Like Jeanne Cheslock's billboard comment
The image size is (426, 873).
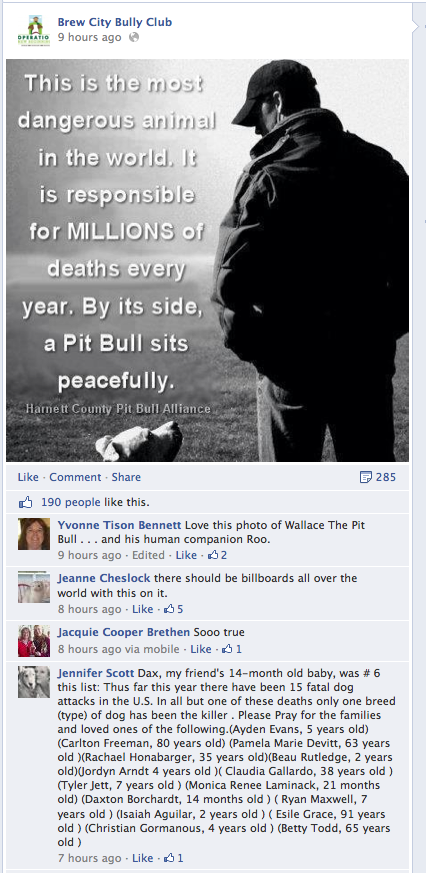143,609
